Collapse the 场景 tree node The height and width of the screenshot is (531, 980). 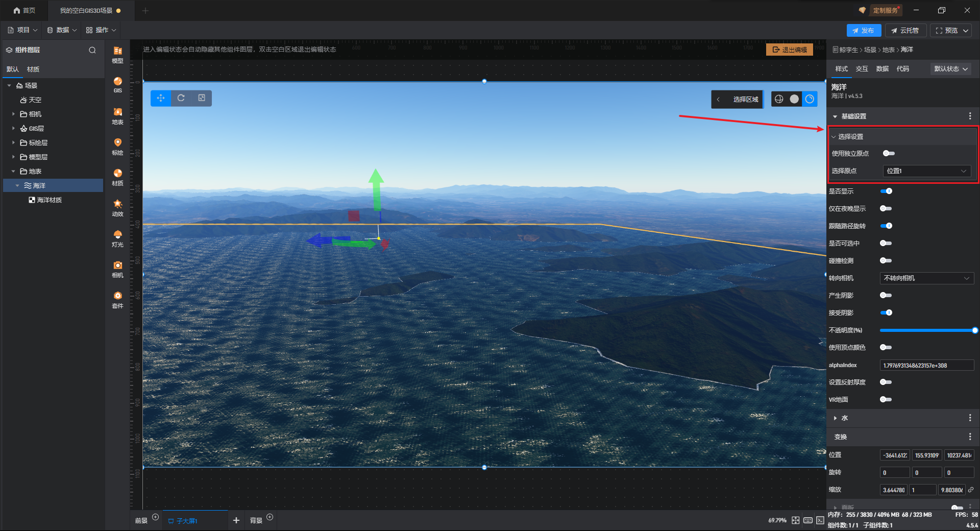click(9, 86)
